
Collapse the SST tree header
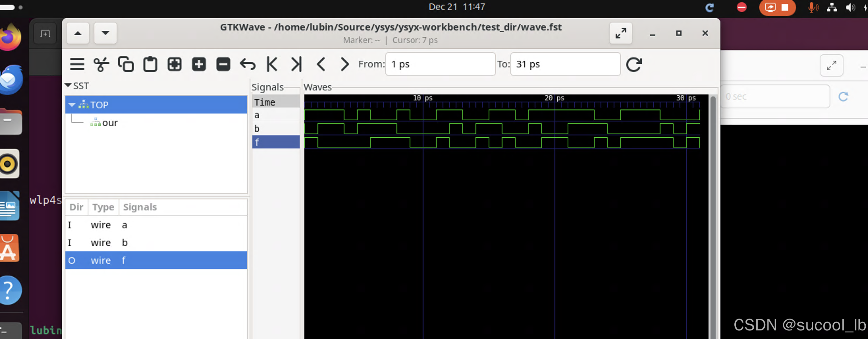69,85
